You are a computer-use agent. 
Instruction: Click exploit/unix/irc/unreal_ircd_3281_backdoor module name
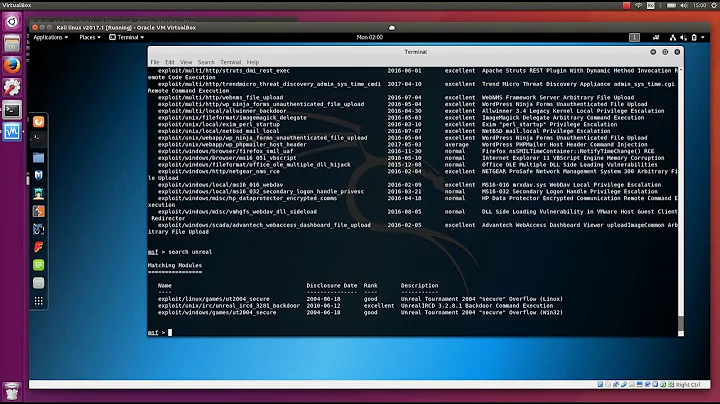[229, 306]
